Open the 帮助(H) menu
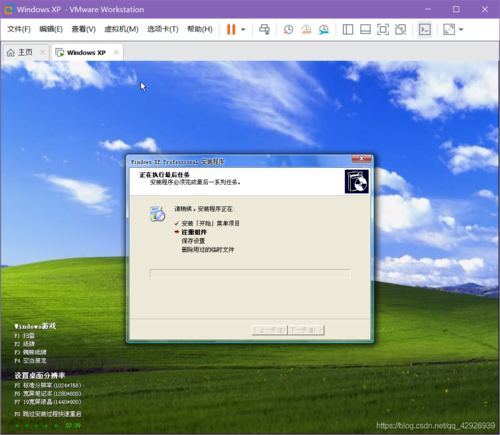500x435 pixels. [x=200, y=29]
